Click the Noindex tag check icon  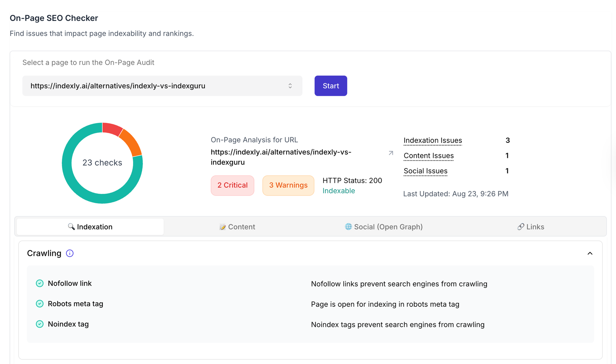40,324
